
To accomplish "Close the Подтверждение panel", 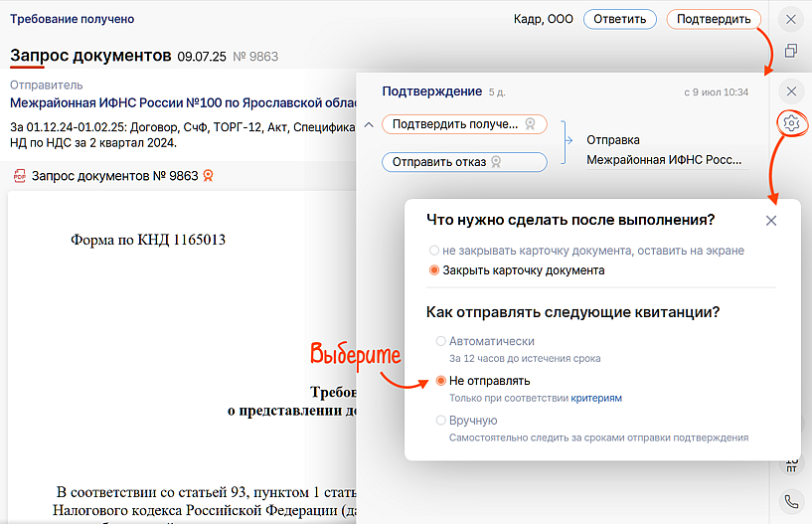I will click(x=791, y=90).
